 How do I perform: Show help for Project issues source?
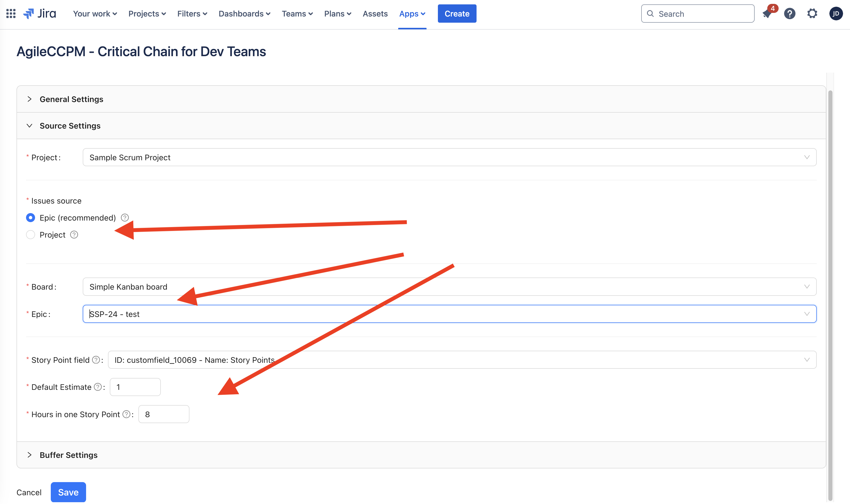74,235
